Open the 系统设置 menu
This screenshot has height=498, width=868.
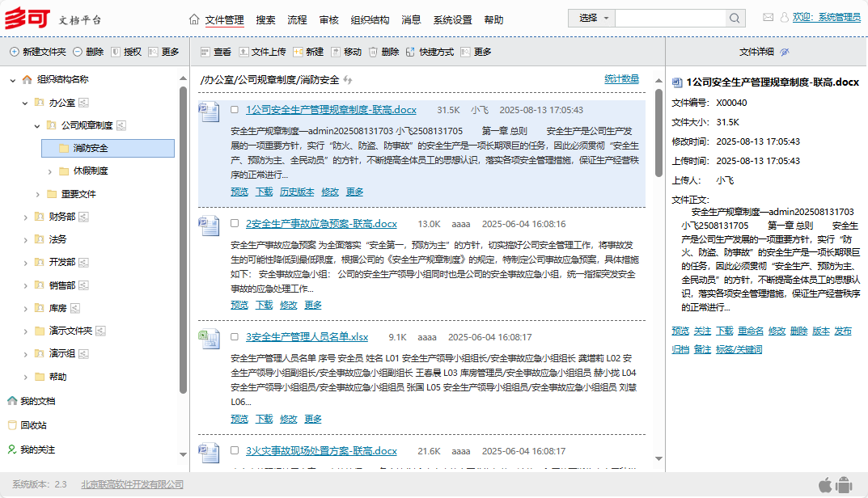(x=452, y=20)
